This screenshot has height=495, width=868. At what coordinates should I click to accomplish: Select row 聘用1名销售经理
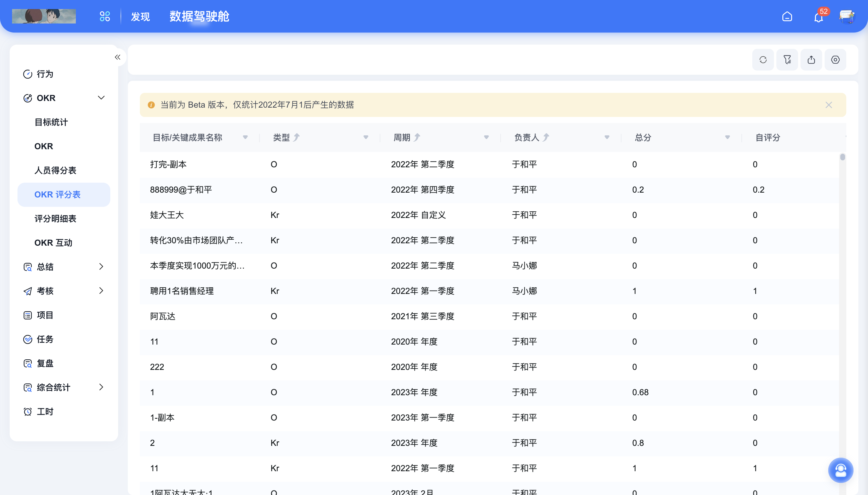point(489,291)
